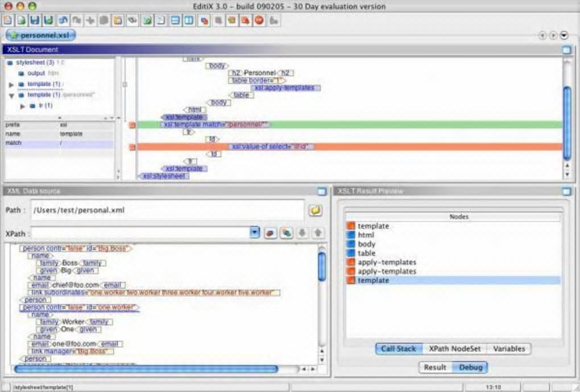
Task: Switch to the XPath NodeSet tab
Action: point(454,349)
